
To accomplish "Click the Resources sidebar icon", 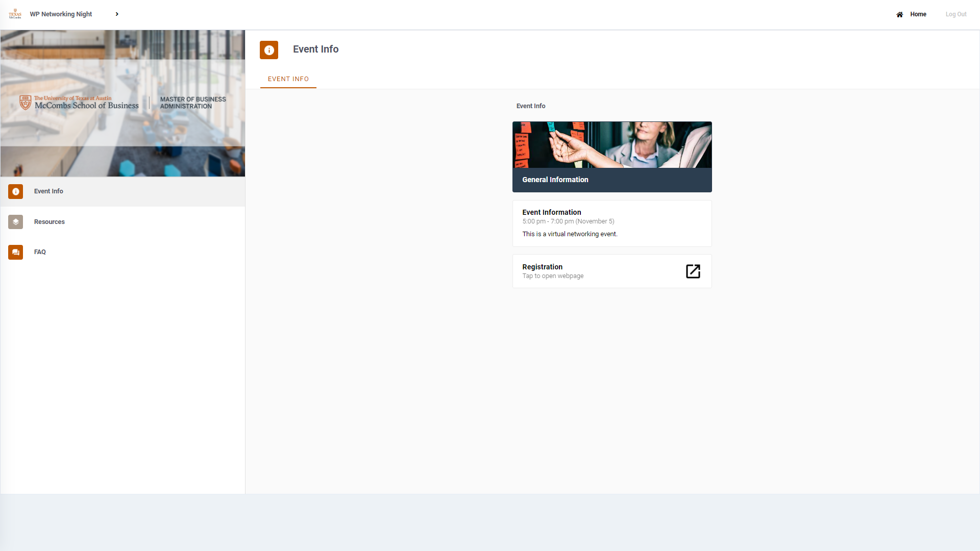I will pos(15,221).
